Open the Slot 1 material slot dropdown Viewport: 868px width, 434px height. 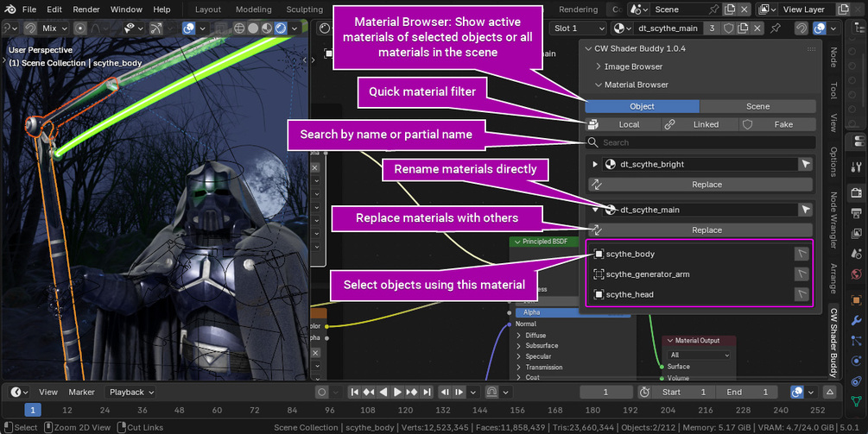pos(579,28)
